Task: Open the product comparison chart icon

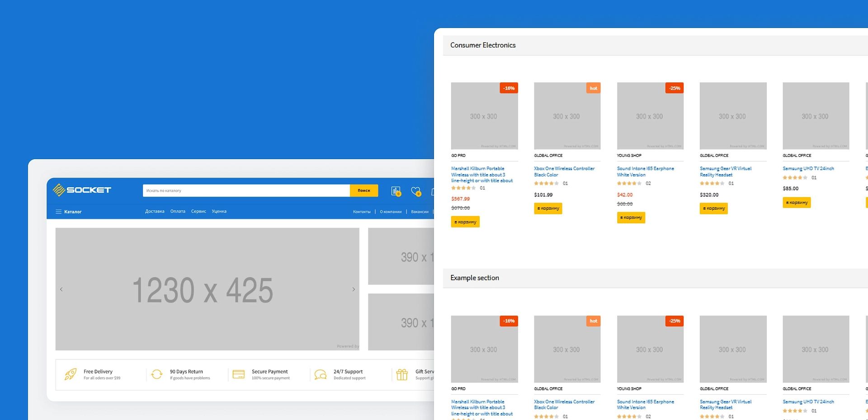Action: tap(396, 191)
